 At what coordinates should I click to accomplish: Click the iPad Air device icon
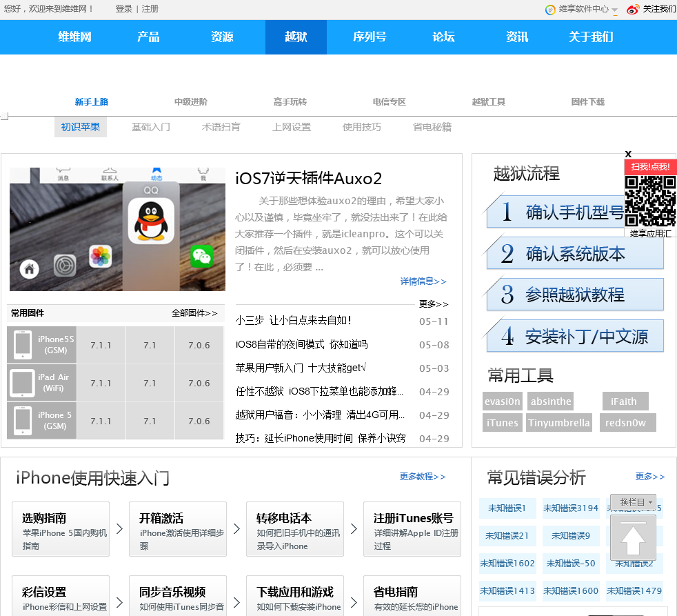23,383
